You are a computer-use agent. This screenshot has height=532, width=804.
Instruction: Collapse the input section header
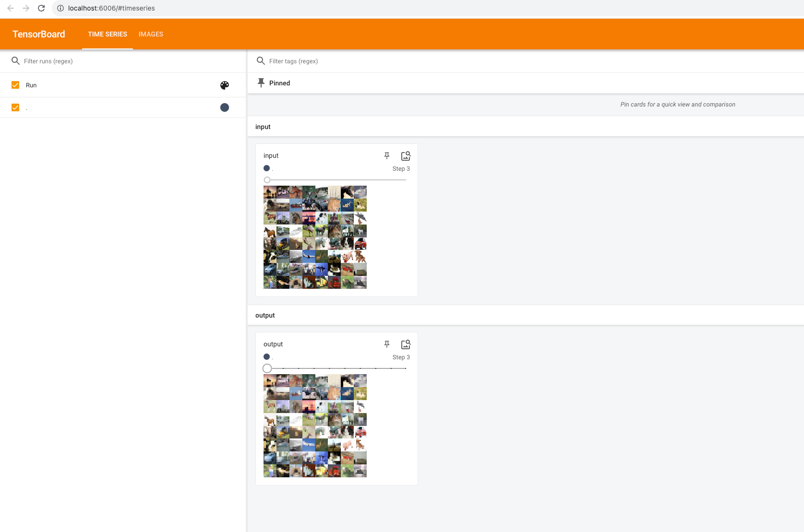[x=526, y=127]
